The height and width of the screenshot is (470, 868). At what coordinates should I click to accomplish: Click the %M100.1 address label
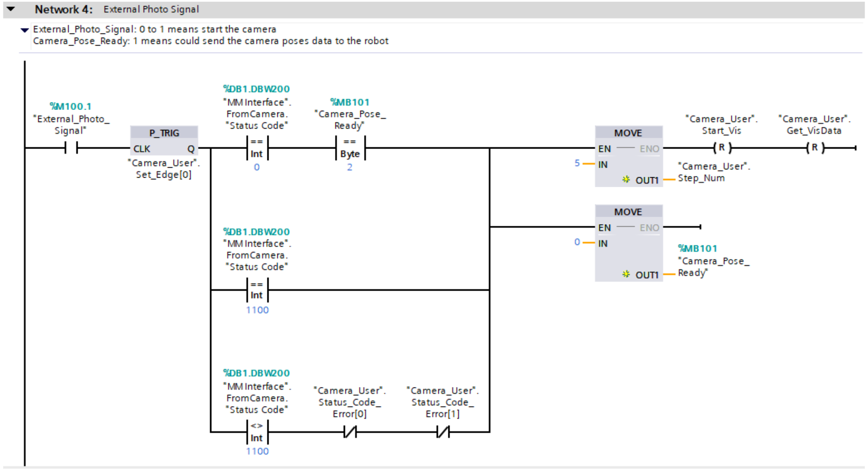point(70,106)
